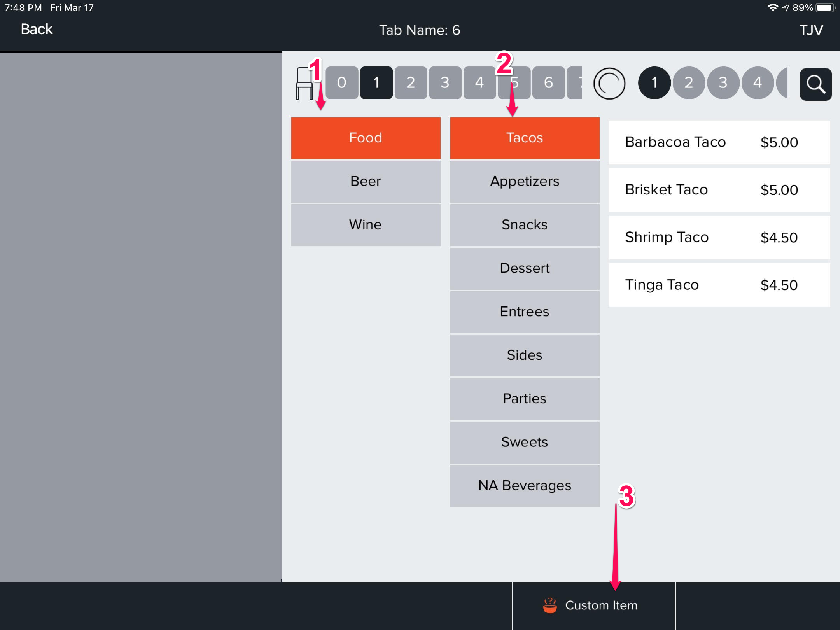Screen dimensions: 840x630
Task: Tap the Custom Item bowl icon
Action: (x=549, y=605)
